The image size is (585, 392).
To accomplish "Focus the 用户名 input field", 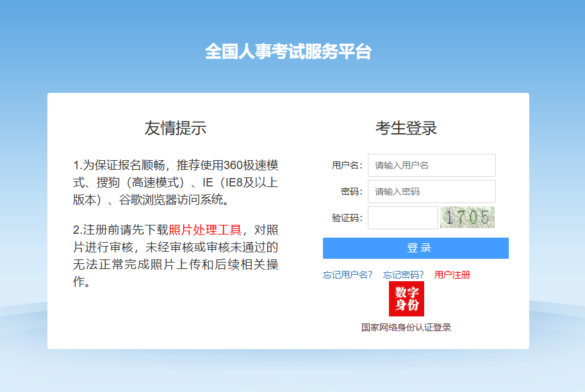I will [432, 165].
